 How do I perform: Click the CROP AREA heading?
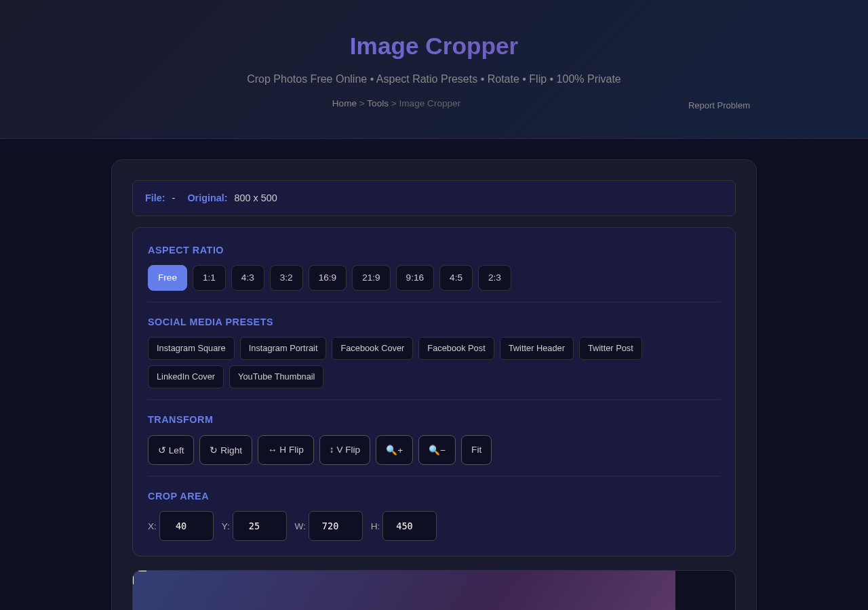[x=178, y=496]
